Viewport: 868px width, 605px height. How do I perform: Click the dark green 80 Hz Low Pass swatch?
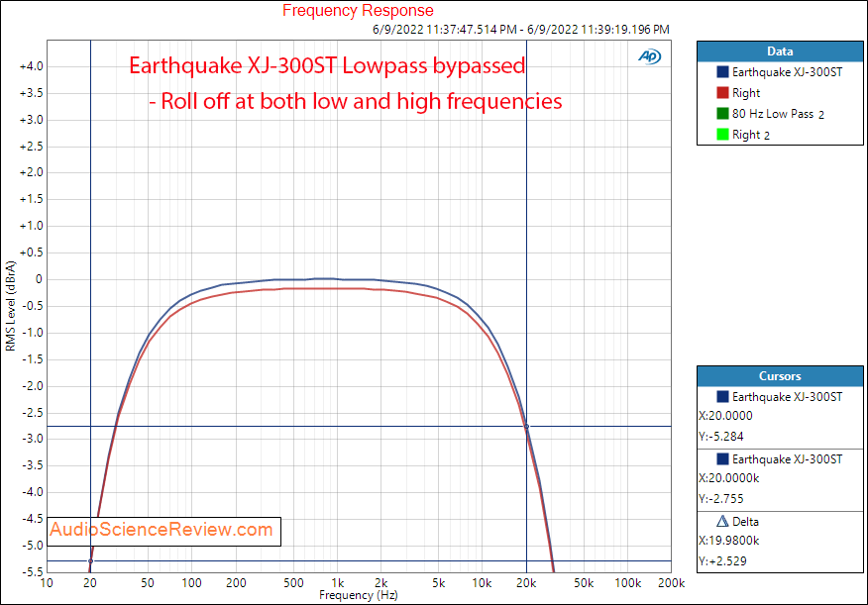[722, 113]
